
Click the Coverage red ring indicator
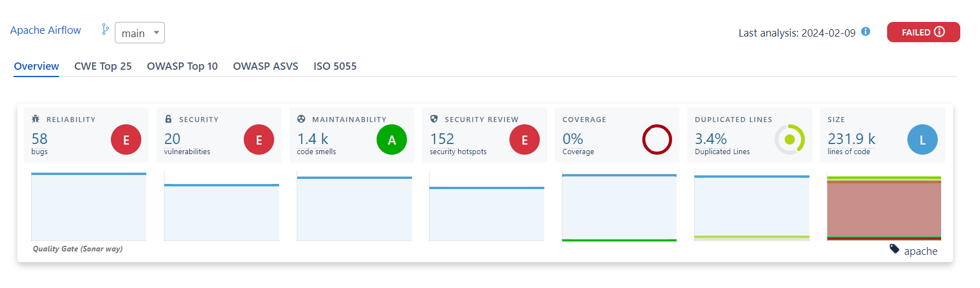click(657, 139)
